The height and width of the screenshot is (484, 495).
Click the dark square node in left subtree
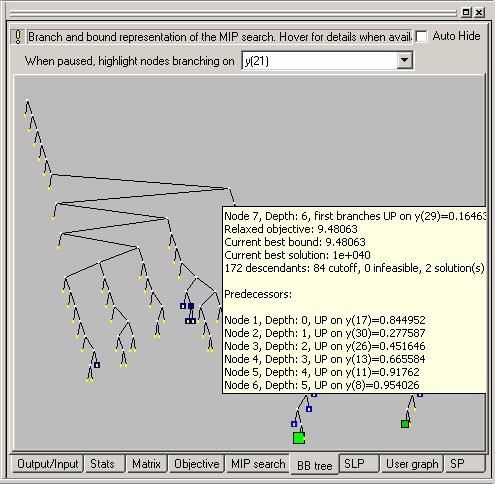point(97,365)
